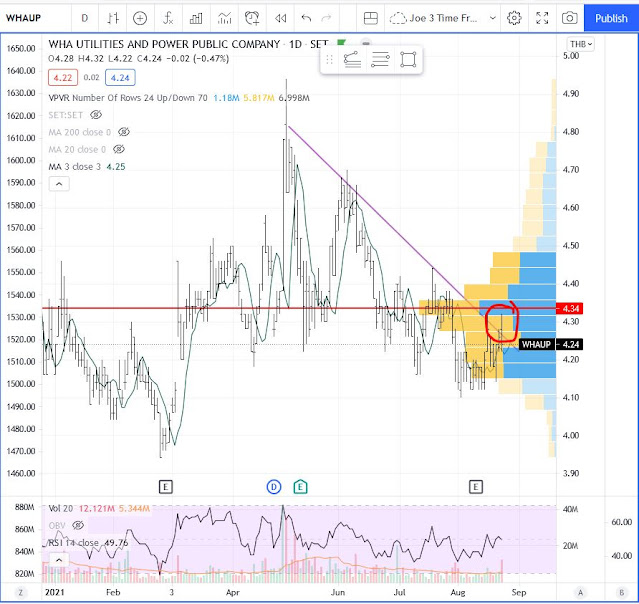
Task: Click the earnings E marker near March
Action: coord(165,487)
